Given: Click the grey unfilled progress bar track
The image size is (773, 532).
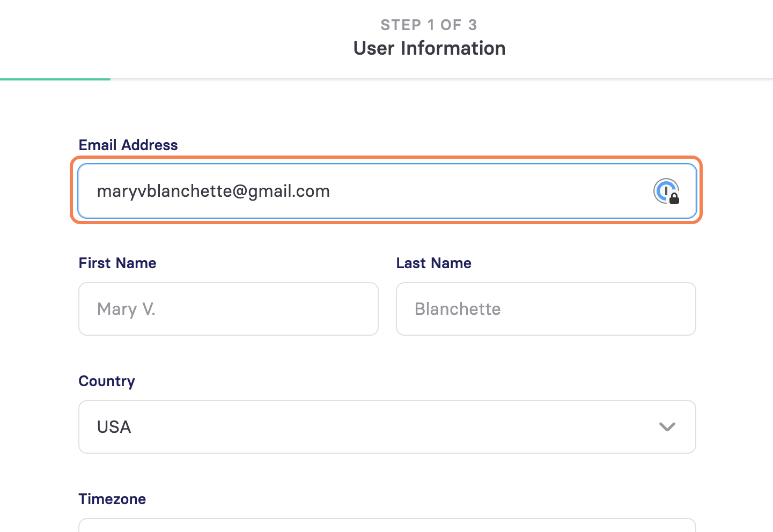Looking at the screenshot, I should pyautogui.click(x=441, y=79).
